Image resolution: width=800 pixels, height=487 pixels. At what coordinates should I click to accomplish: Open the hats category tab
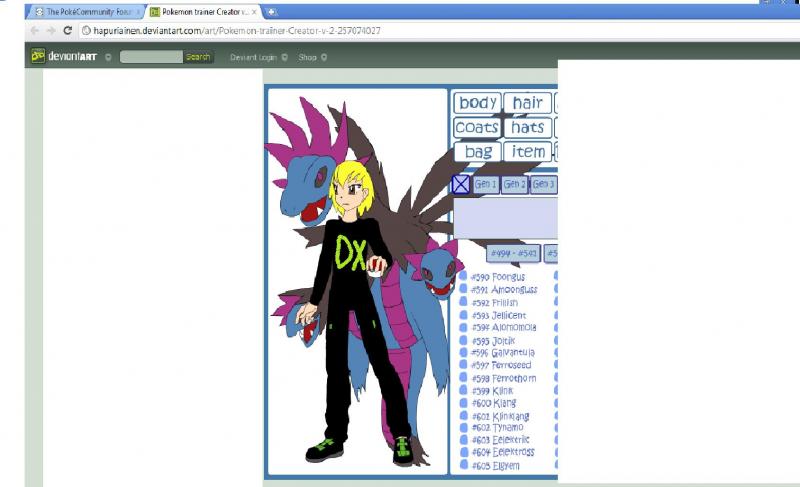528,127
